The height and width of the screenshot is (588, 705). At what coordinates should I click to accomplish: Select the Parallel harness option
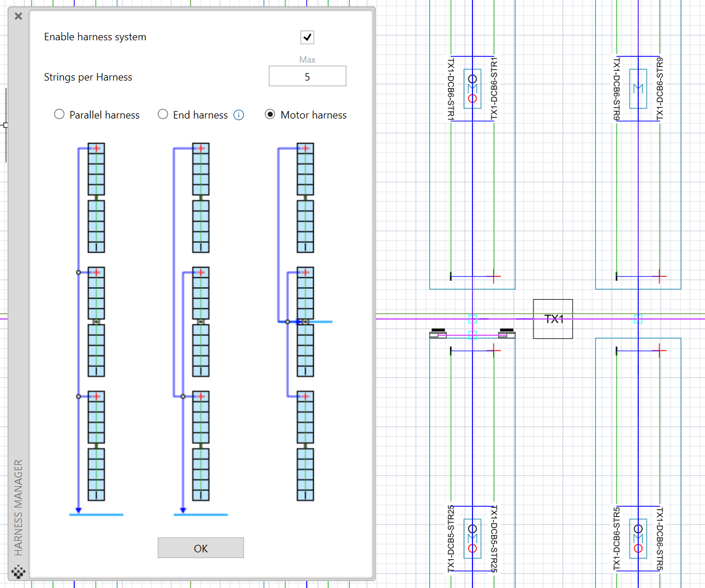59,114
